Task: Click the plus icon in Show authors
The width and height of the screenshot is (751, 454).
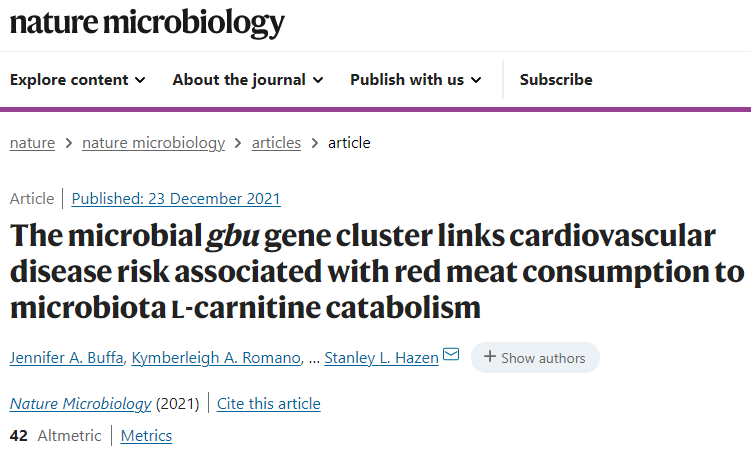Action: (489, 357)
